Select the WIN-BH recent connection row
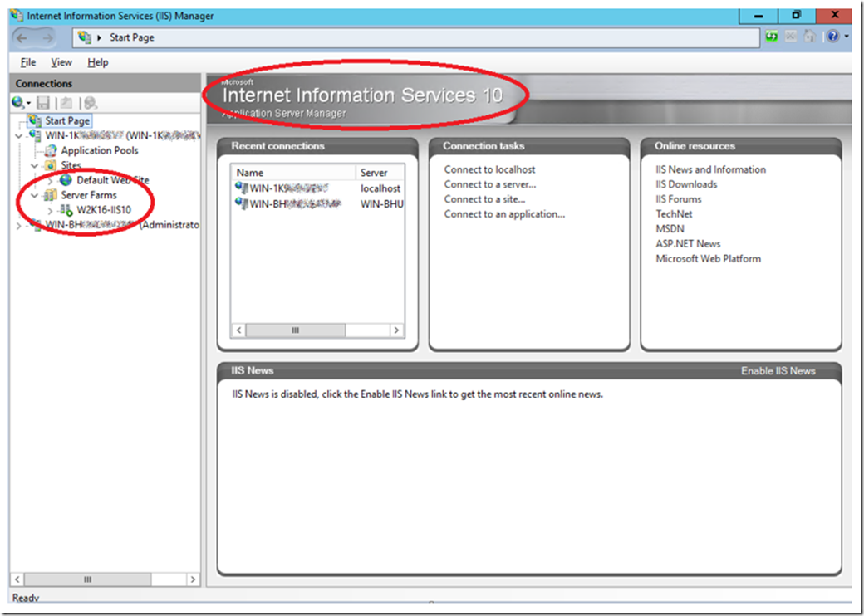The height and width of the screenshot is (616, 864). pos(318,203)
